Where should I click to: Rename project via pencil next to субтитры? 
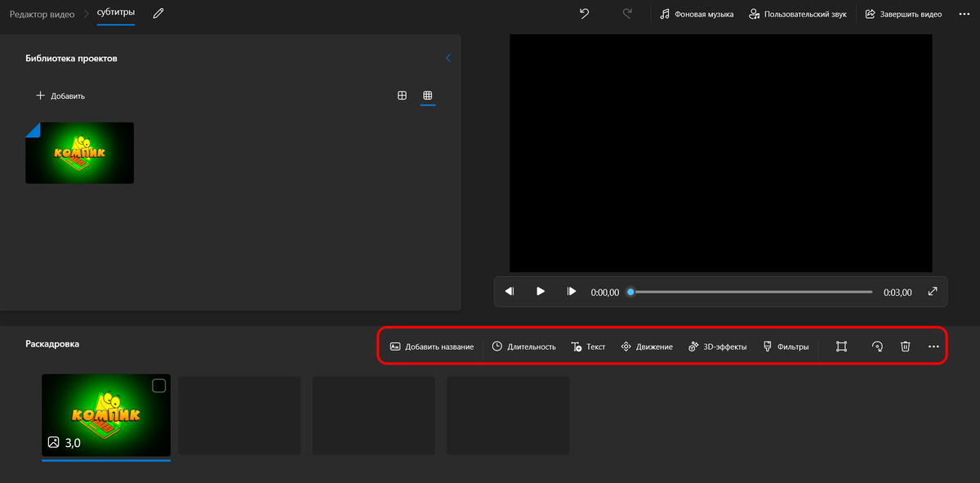157,13
